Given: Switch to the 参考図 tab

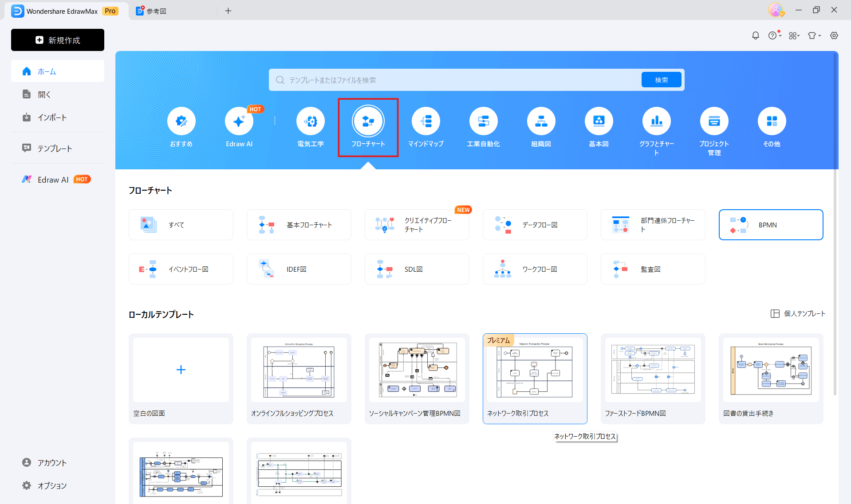Looking at the screenshot, I should [x=156, y=11].
